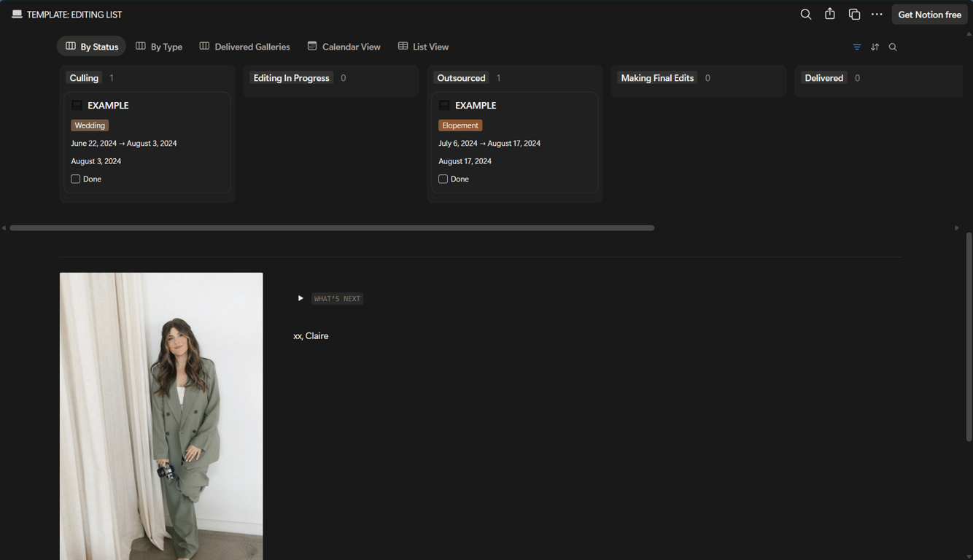Open the EXAMPLE card title in Culling column

point(108,106)
